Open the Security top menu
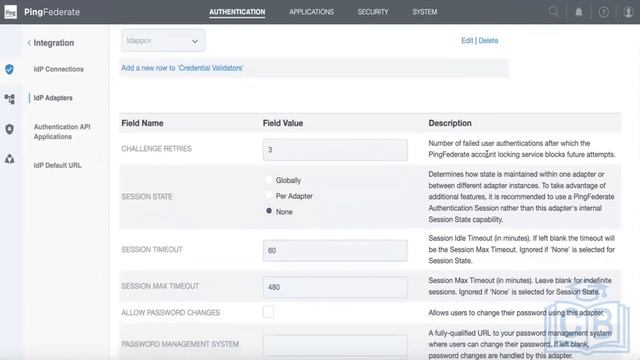Viewport: 640px width, 360px height. [x=373, y=12]
